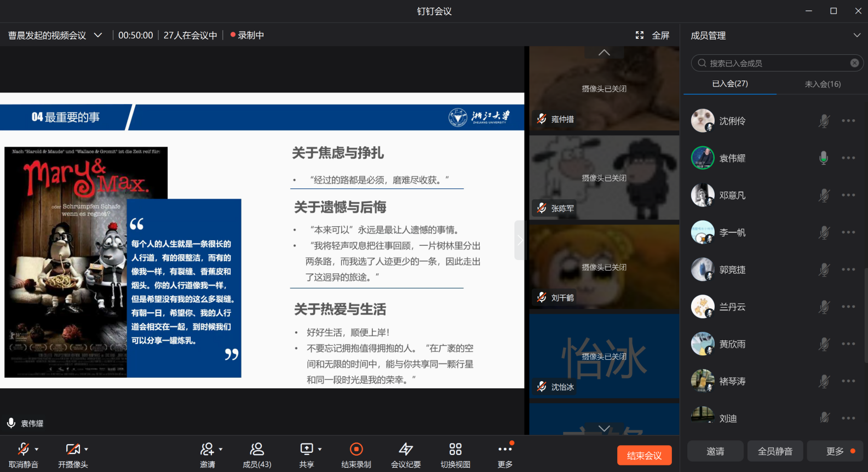Click 袁伟耀's avatar in member list

[703, 158]
